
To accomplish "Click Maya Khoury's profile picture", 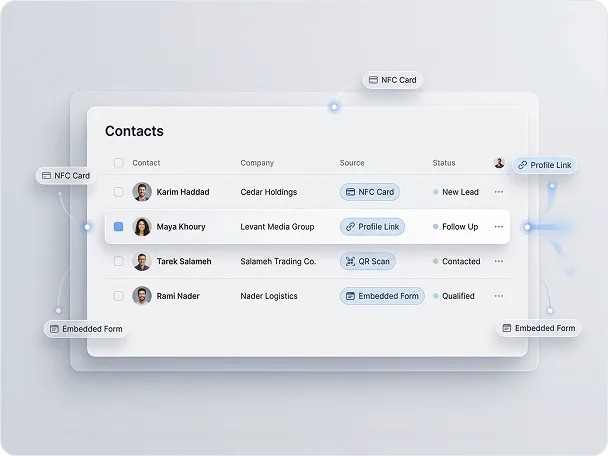I will (142, 226).
